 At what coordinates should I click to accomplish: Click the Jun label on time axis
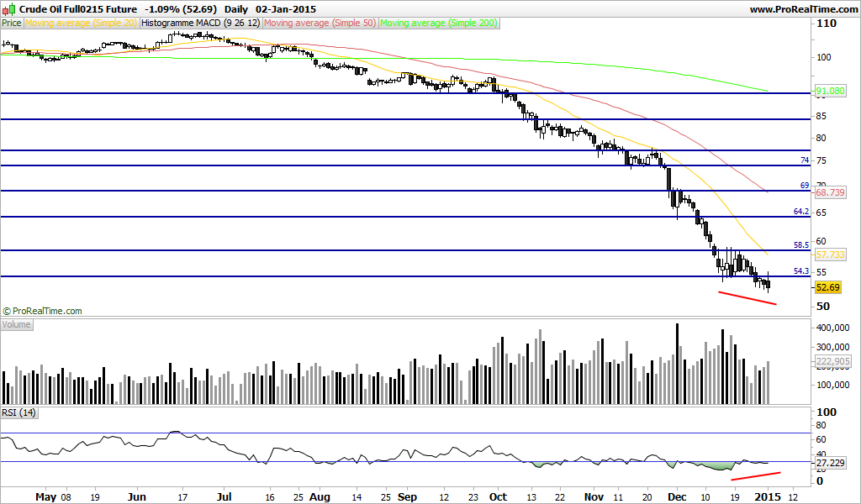[x=137, y=497]
